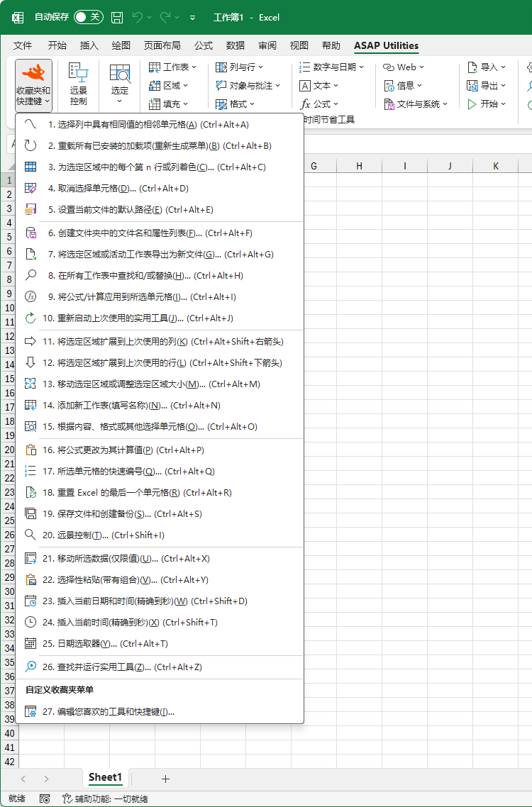Open the 文件与系统 dropdown

coord(416,104)
